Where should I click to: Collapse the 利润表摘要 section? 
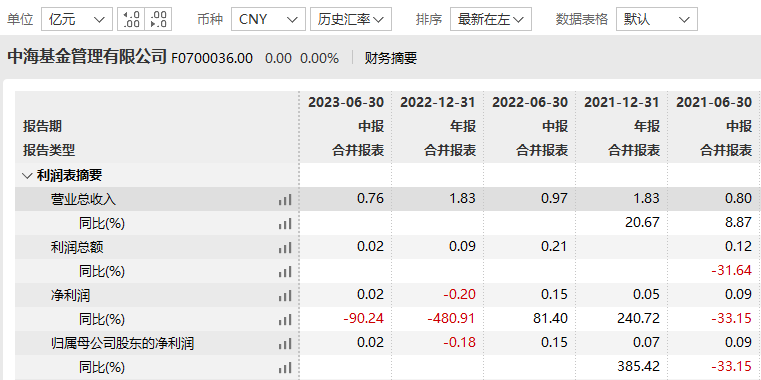click(28, 175)
